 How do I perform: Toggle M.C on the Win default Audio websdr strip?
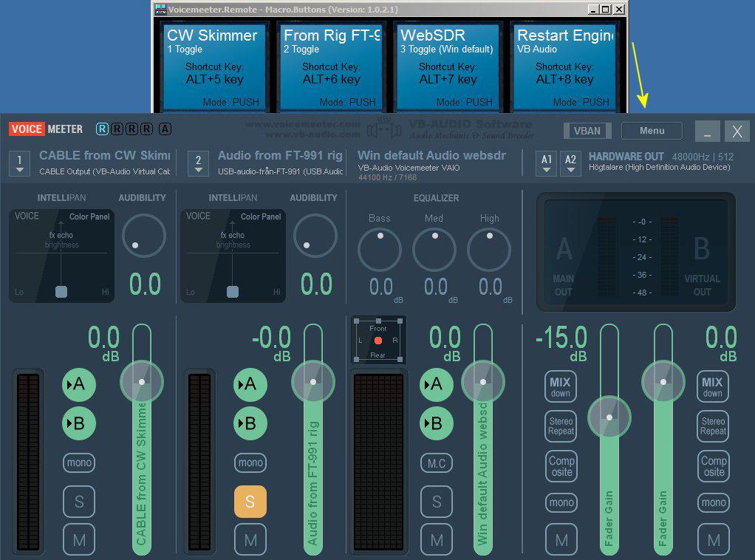tap(437, 463)
